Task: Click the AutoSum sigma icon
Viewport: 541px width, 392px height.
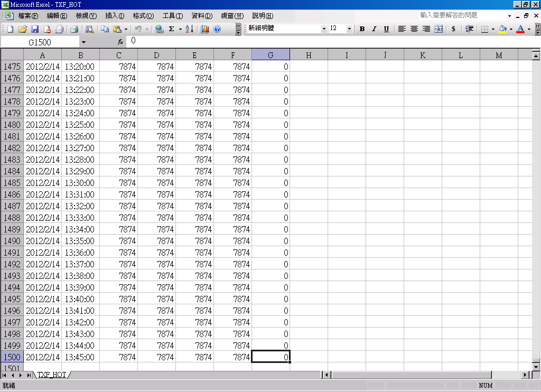Action: (172, 30)
